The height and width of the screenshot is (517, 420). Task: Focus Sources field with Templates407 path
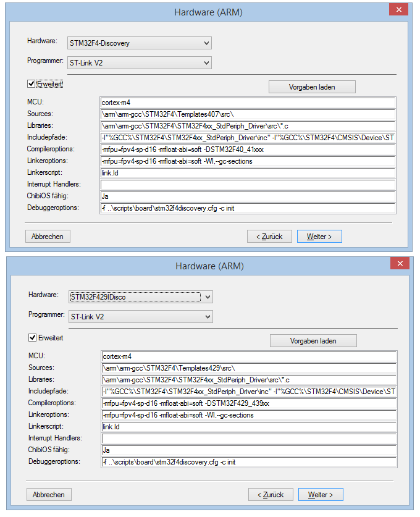(x=248, y=114)
